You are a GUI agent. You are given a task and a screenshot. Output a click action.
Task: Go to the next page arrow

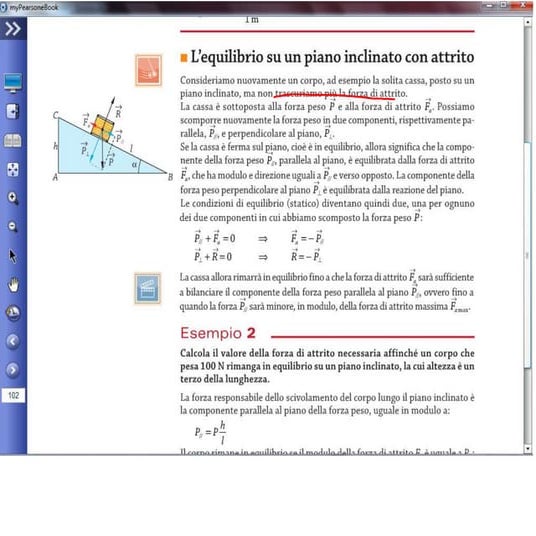[13, 370]
